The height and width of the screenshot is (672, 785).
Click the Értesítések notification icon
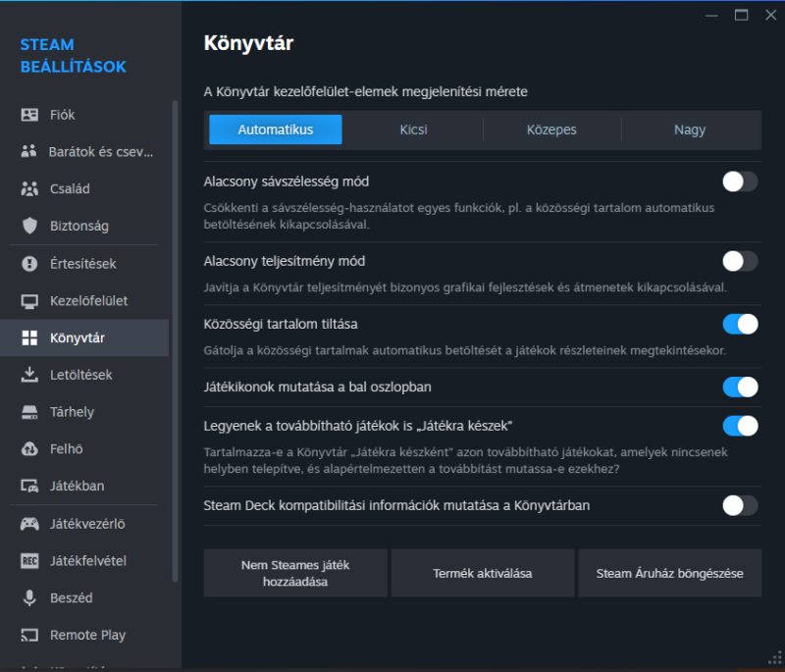[29, 264]
